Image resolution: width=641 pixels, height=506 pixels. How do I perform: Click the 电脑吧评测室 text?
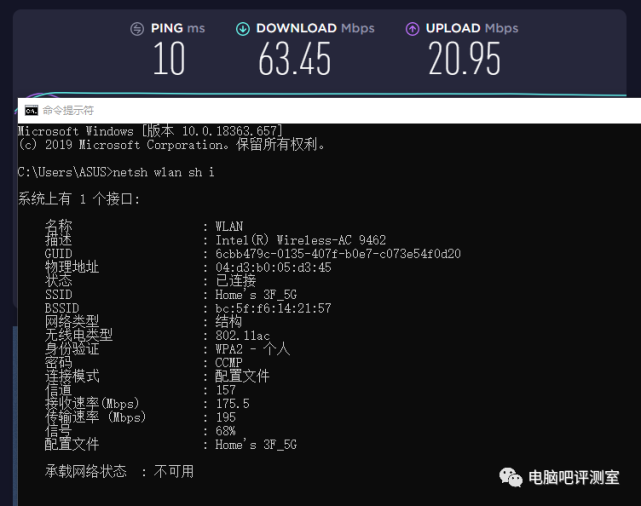(574, 477)
